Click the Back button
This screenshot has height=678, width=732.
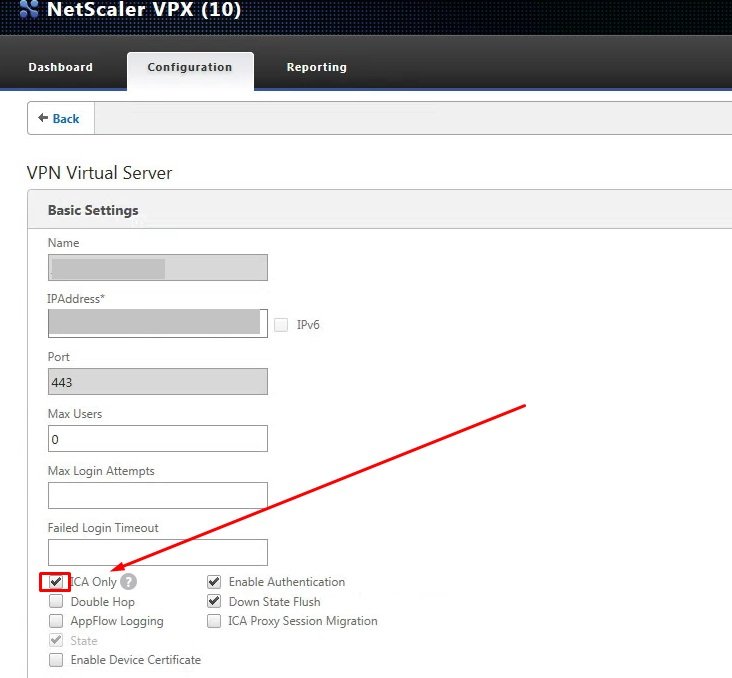tap(60, 118)
